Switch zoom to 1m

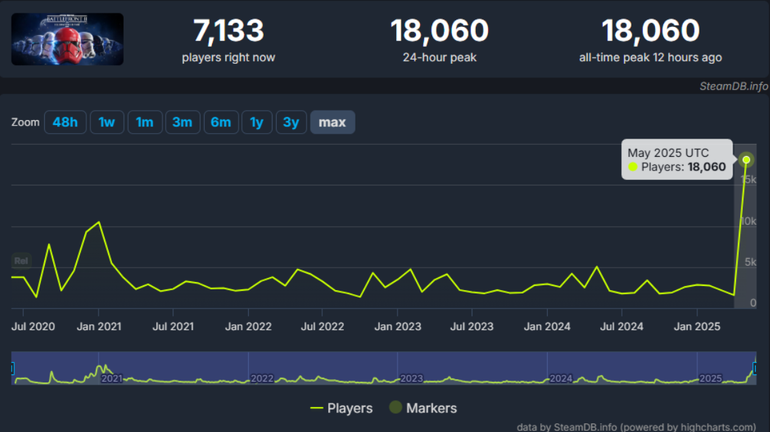144,122
